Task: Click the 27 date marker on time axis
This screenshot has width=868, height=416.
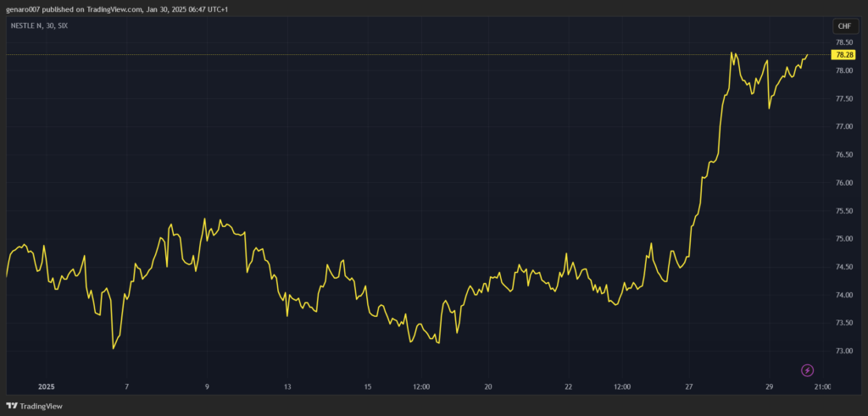Action: pyautogui.click(x=689, y=386)
